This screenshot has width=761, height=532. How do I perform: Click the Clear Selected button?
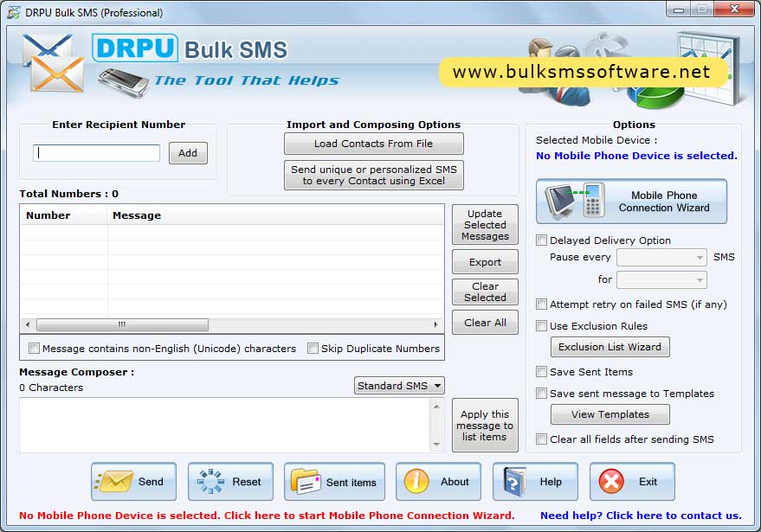coord(485,292)
